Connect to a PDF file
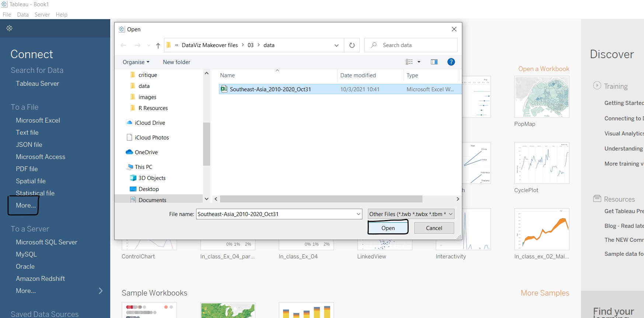This screenshot has height=318, width=644. [27, 169]
